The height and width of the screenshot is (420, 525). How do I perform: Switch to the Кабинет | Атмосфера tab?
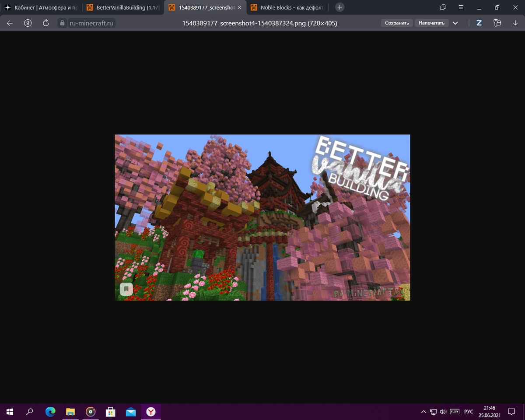pos(41,7)
